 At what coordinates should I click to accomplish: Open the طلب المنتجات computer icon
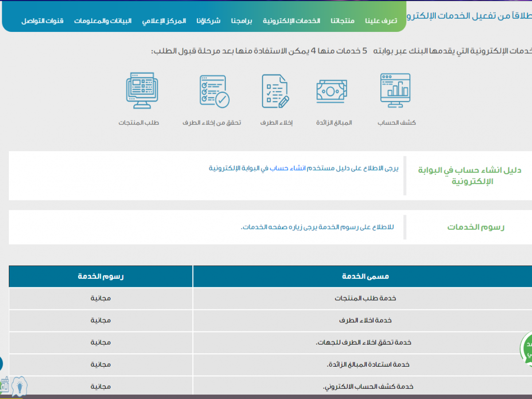click(142, 90)
